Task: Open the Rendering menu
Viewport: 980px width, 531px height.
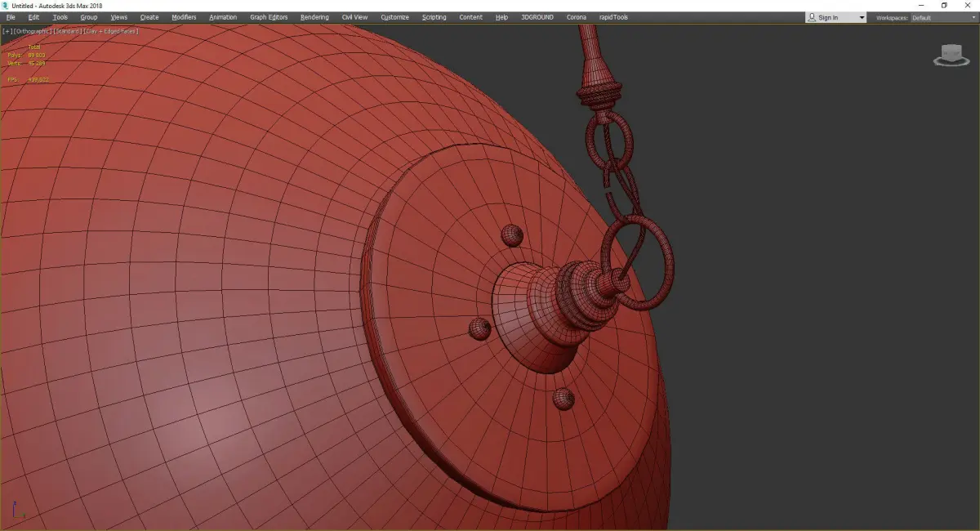Action: click(314, 17)
